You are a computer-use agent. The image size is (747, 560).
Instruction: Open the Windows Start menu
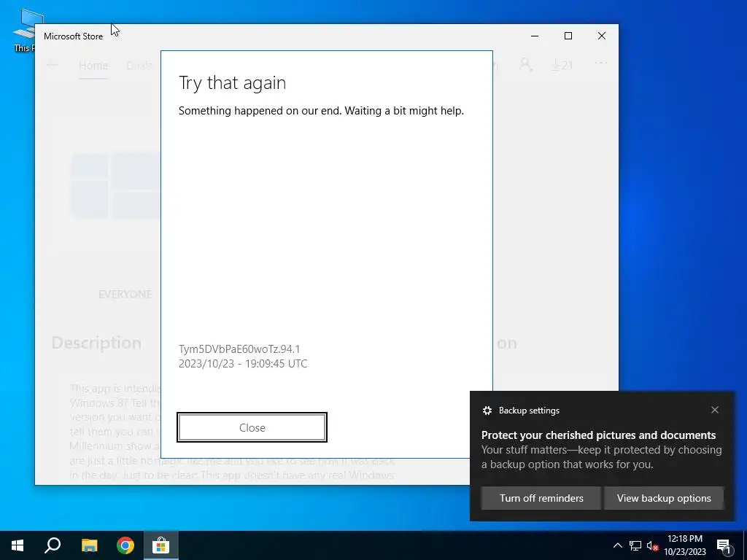point(18,545)
